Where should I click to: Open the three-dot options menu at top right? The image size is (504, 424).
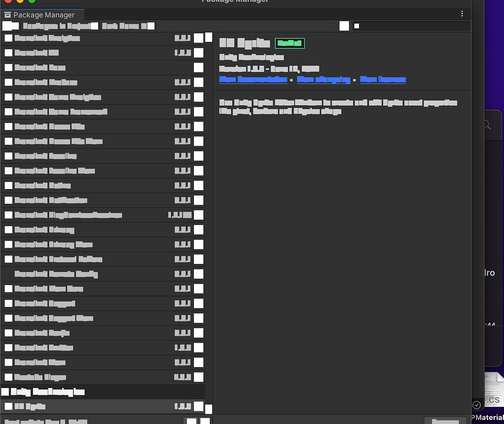(x=462, y=14)
